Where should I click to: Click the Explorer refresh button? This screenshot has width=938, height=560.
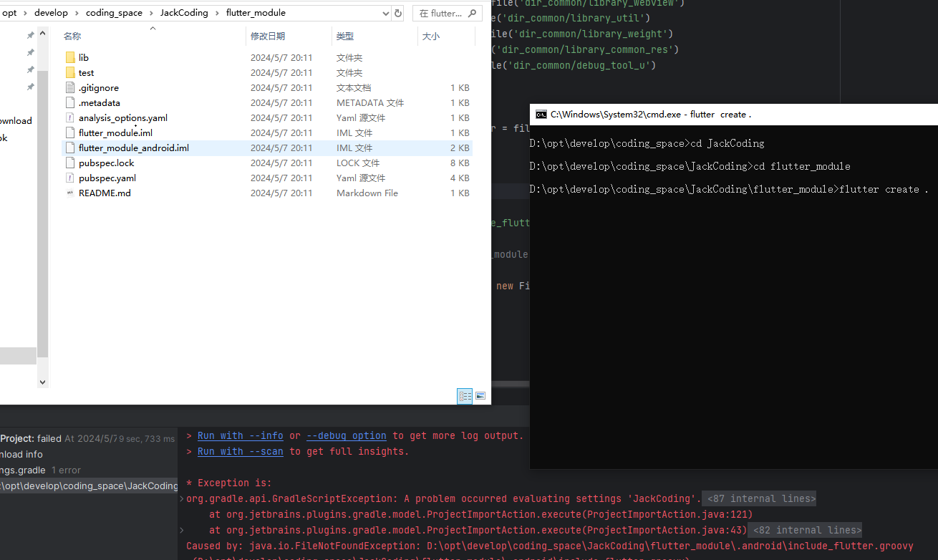(398, 13)
